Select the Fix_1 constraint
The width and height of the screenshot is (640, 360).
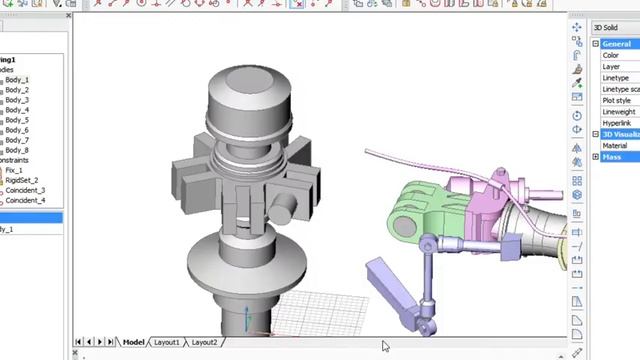click(14, 170)
